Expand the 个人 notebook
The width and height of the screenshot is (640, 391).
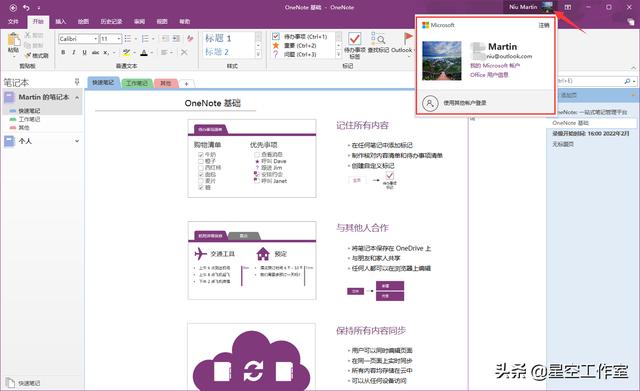coord(77,141)
